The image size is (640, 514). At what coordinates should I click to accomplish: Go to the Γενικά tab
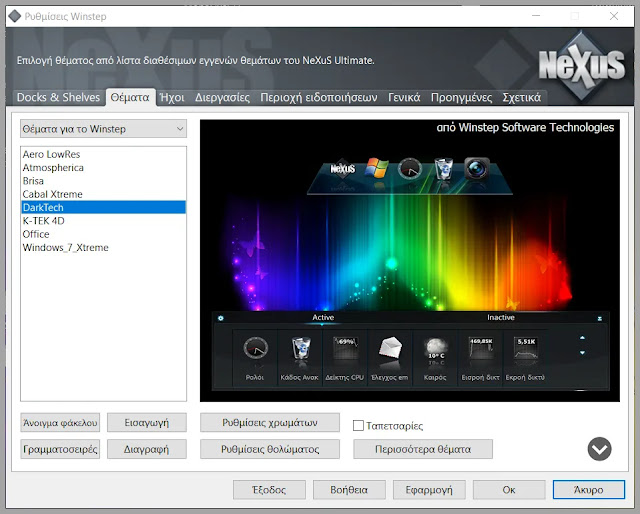pos(404,98)
